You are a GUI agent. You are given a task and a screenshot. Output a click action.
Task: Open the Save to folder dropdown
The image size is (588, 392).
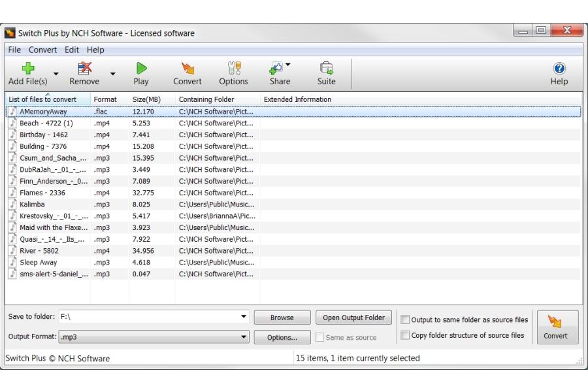(x=244, y=317)
